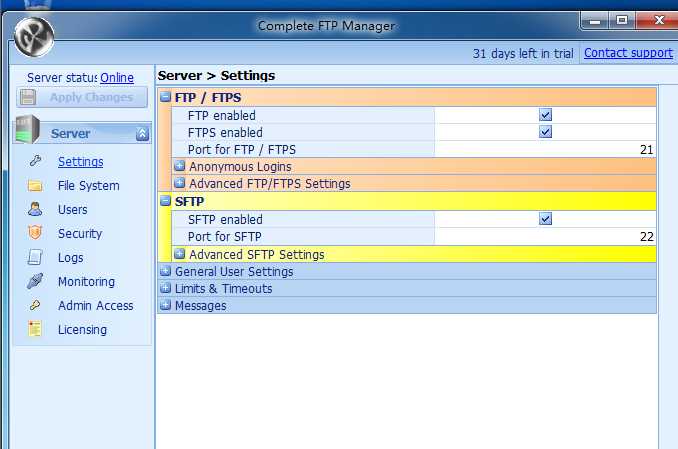Screen dimensions: 678x449
Task: Open the Monitoring page
Action: 86,282
